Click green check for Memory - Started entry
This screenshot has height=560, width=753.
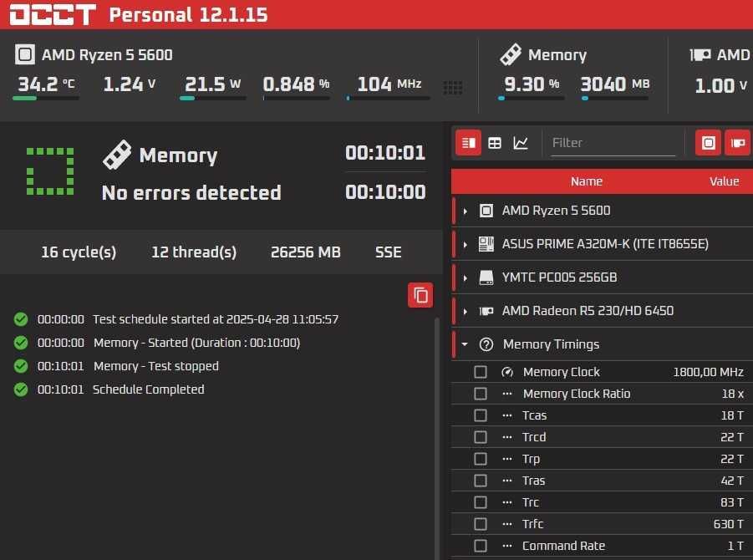(x=21, y=343)
